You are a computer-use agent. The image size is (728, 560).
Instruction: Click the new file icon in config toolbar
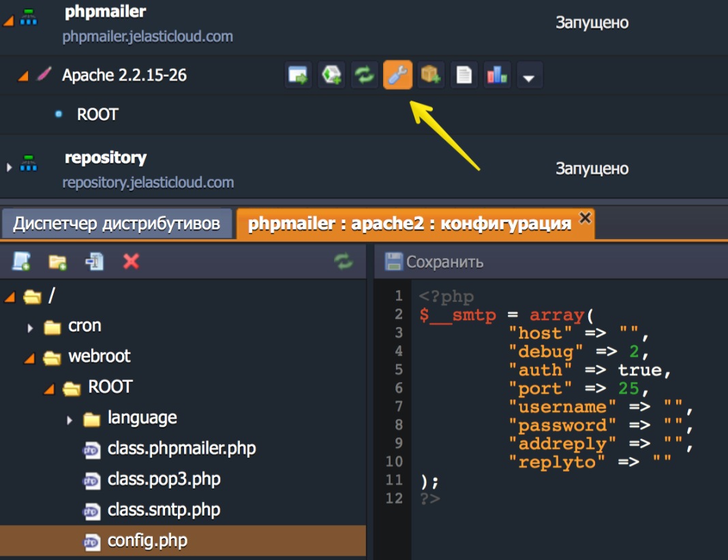[21, 262]
